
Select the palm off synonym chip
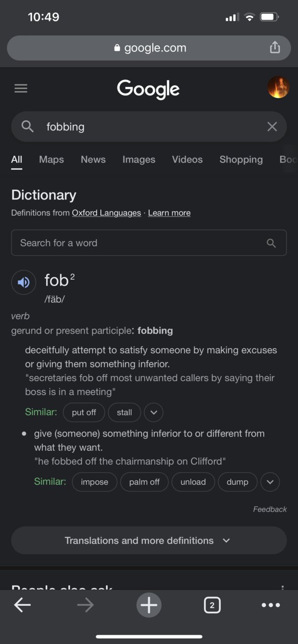pyautogui.click(x=144, y=482)
